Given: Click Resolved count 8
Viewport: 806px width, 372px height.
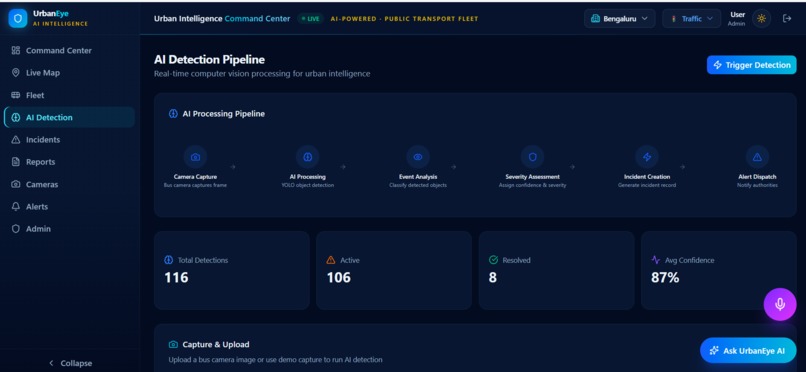Looking at the screenshot, I should tap(492, 277).
